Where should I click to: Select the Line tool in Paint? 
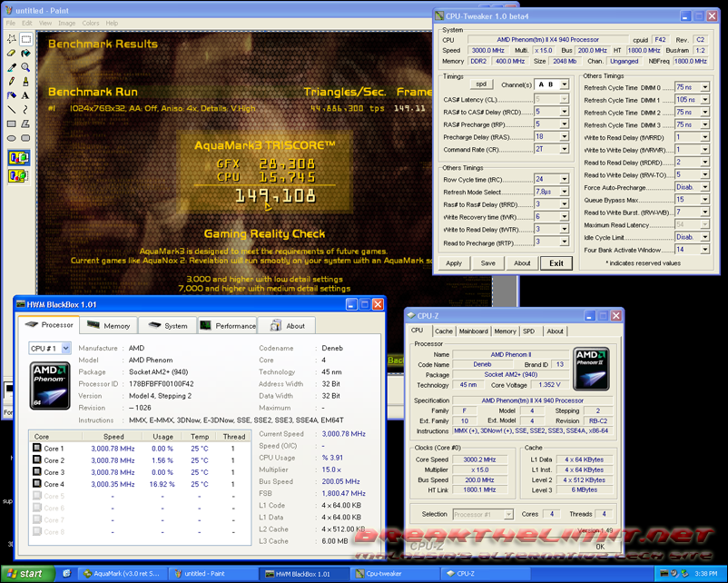(12, 110)
